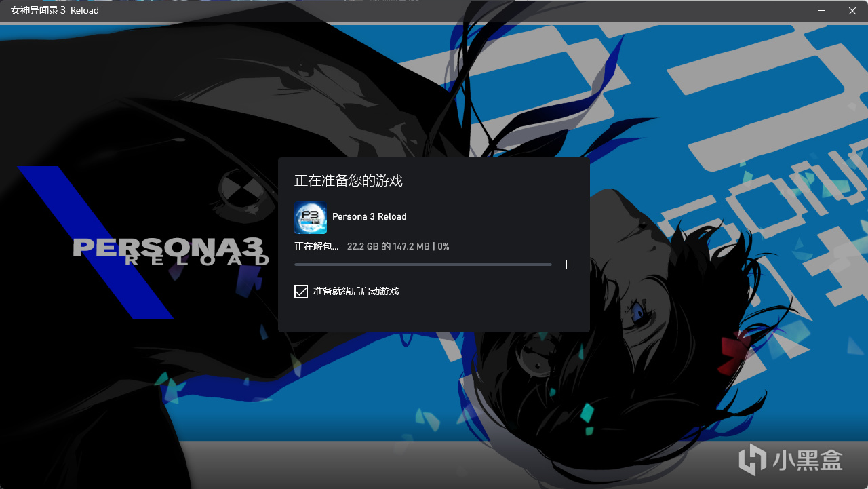Click the 正在解包... status label

[316, 246]
